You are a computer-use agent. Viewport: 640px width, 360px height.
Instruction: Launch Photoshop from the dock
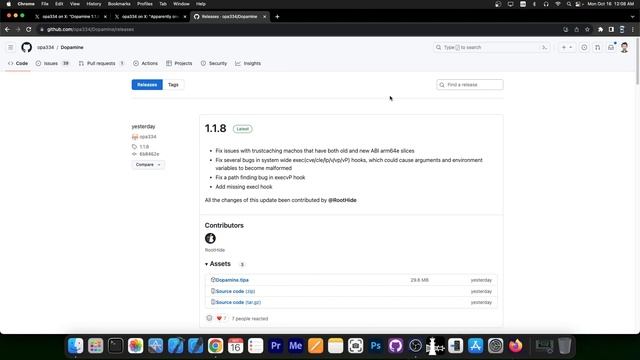(x=376, y=346)
